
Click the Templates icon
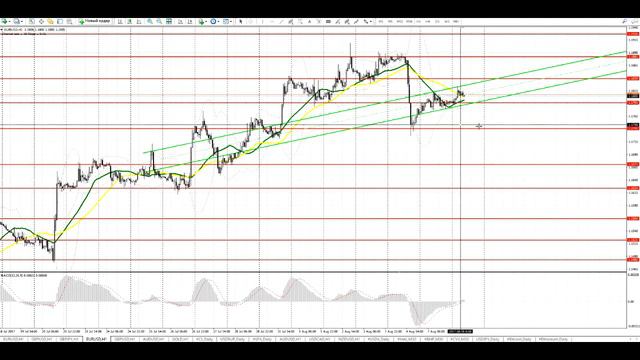[225, 21]
